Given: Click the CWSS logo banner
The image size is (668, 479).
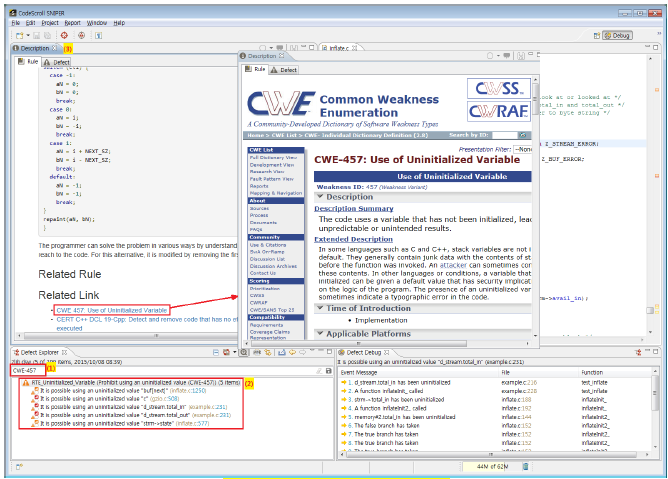Looking at the screenshot, I should [498, 88].
